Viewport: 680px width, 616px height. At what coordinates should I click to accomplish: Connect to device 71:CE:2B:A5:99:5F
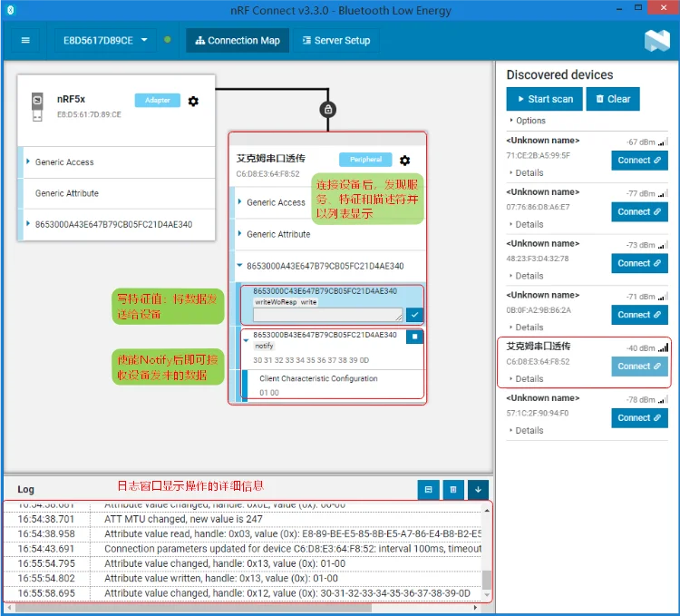pos(639,161)
